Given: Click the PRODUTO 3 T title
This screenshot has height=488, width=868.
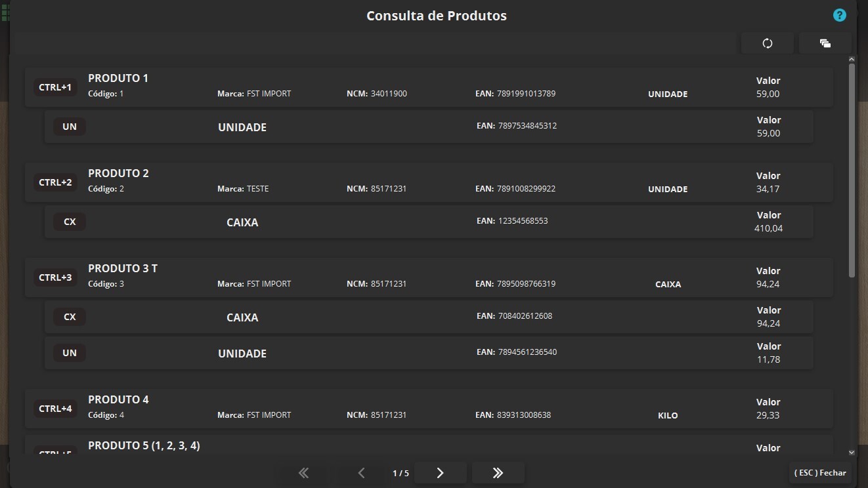Looking at the screenshot, I should [123, 268].
